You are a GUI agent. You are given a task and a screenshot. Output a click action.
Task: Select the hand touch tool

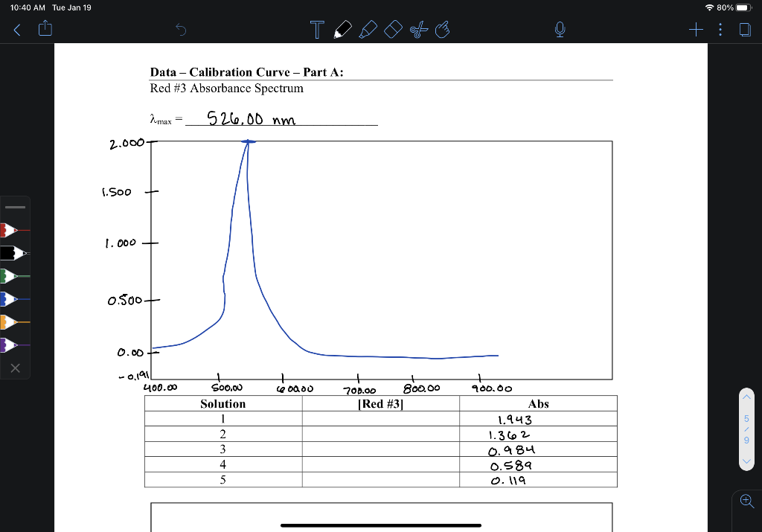[442, 30]
